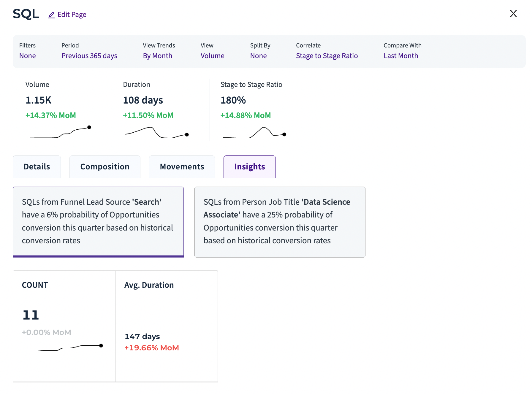Open View Trends By Month selector

click(x=157, y=56)
